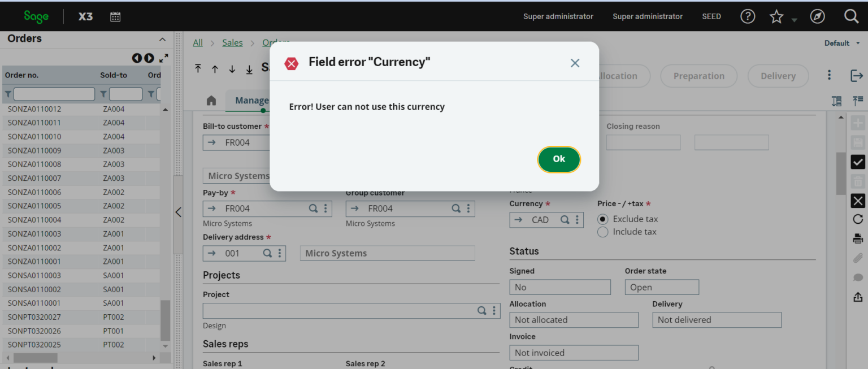Open the navigation compass icon
868x369 pixels.
pyautogui.click(x=817, y=16)
